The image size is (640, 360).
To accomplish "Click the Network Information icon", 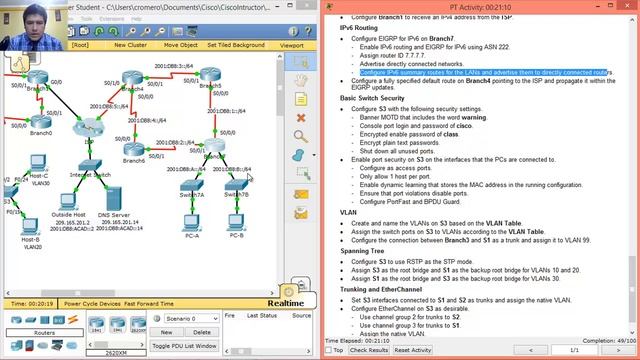I will click(x=293, y=31).
